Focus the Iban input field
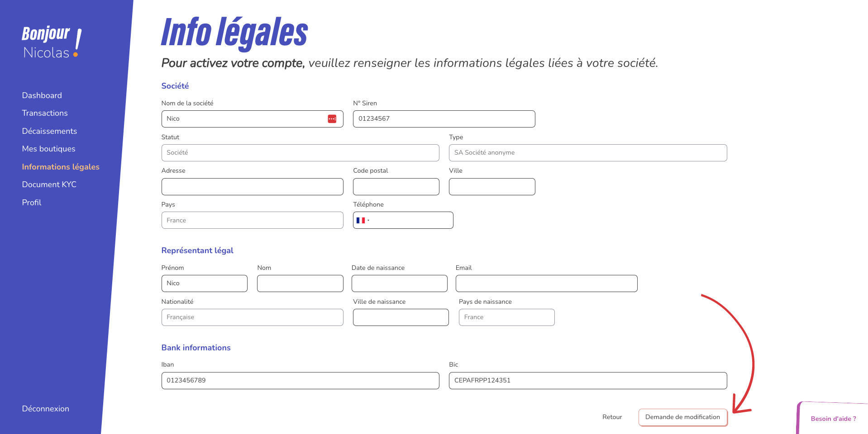The image size is (868, 434). pyautogui.click(x=300, y=381)
